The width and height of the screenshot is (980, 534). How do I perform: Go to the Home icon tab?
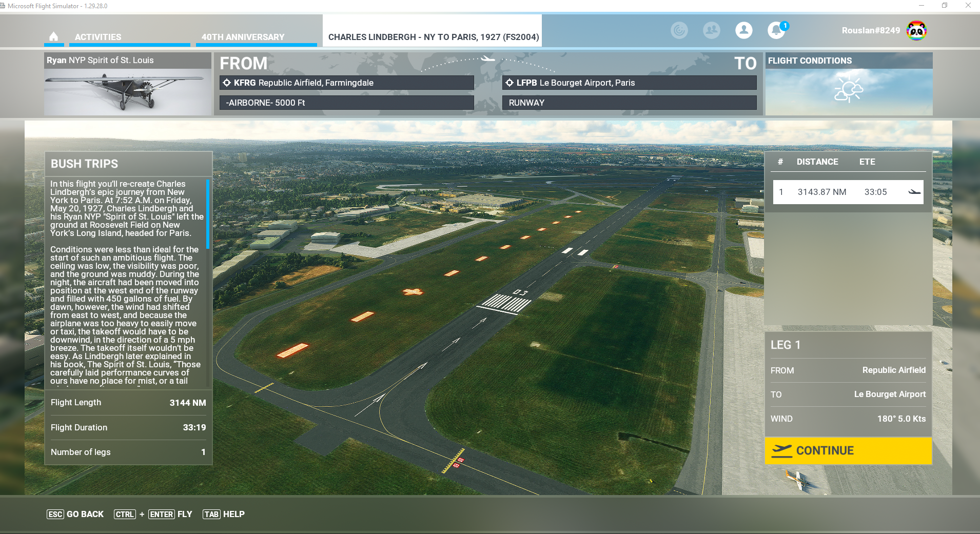click(53, 36)
